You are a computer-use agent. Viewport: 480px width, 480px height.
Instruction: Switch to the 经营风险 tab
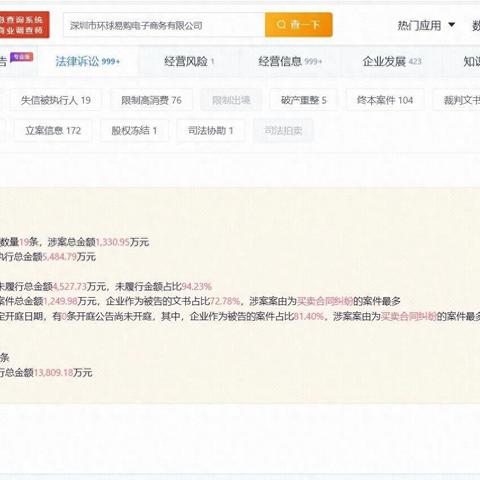click(x=189, y=61)
